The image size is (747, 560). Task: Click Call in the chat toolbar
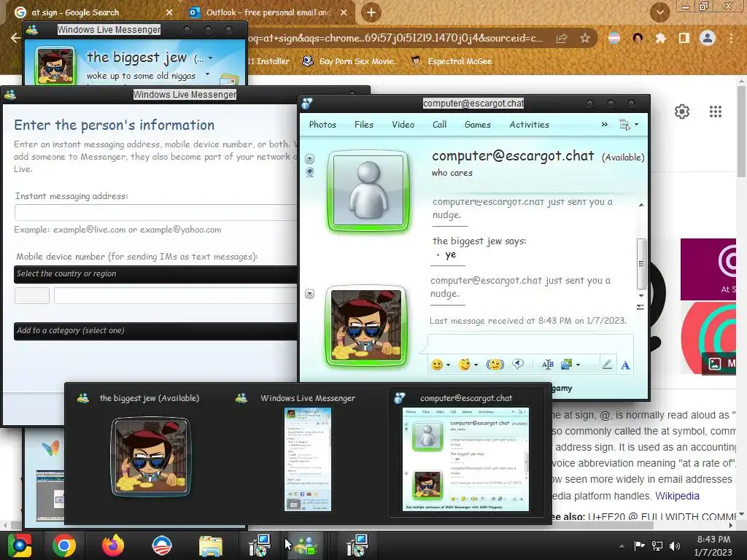coord(439,125)
